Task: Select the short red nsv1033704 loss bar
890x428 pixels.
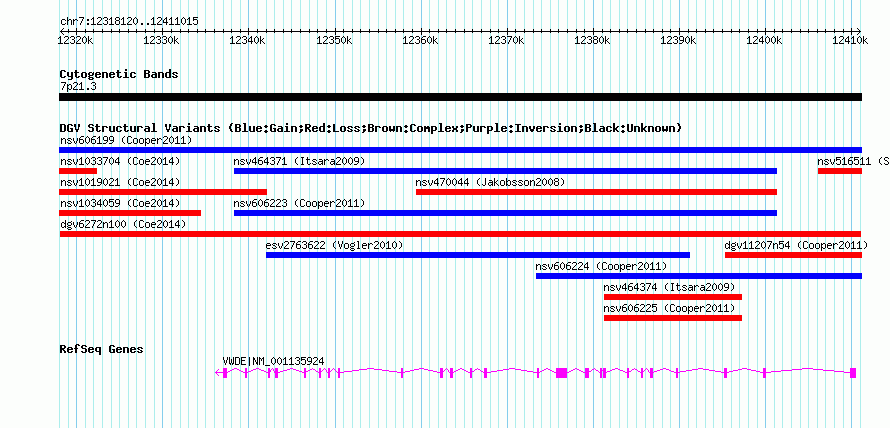Action: (78, 171)
